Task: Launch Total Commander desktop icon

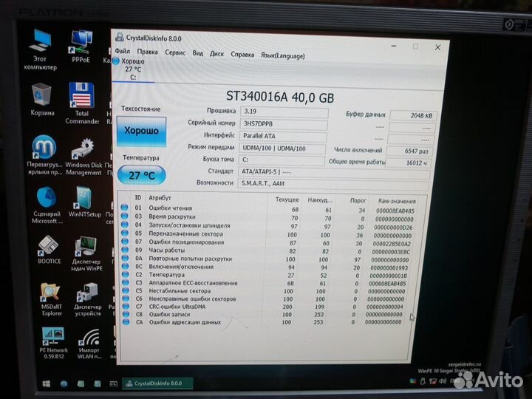Action: pos(82,103)
